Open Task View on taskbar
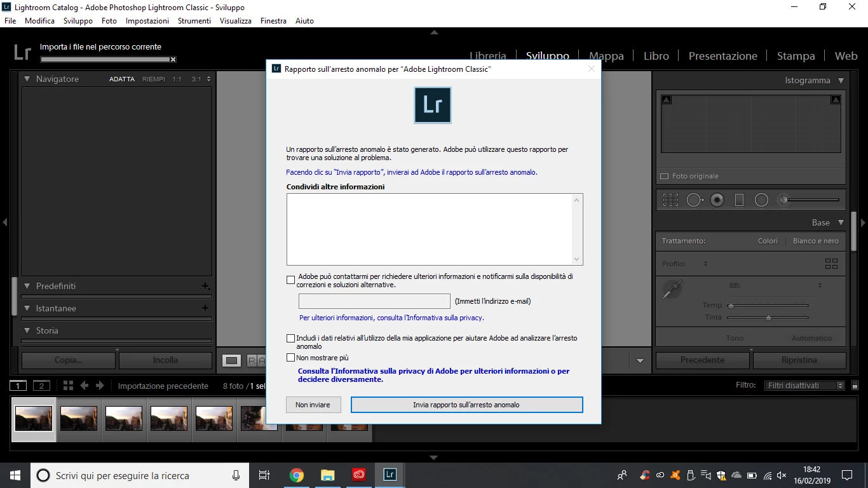 [x=264, y=475]
